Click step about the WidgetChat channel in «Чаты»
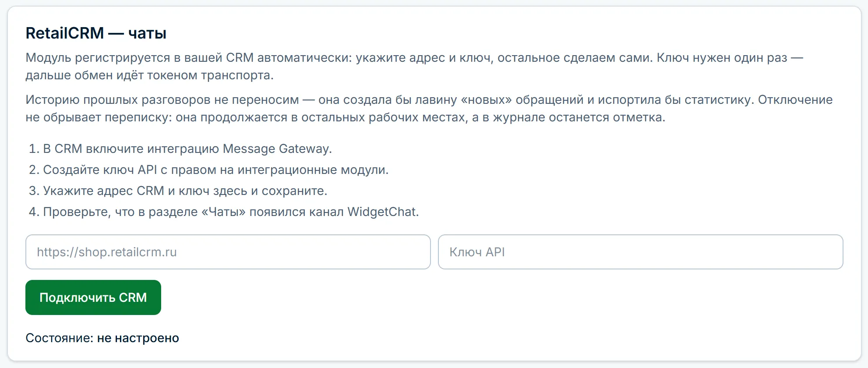Viewport: 868px width, 368px height. pyautogui.click(x=231, y=212)
